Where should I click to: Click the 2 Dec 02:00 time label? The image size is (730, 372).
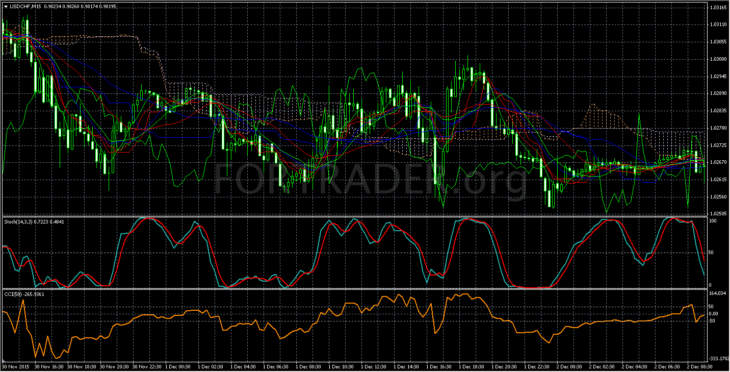point(603,367)
